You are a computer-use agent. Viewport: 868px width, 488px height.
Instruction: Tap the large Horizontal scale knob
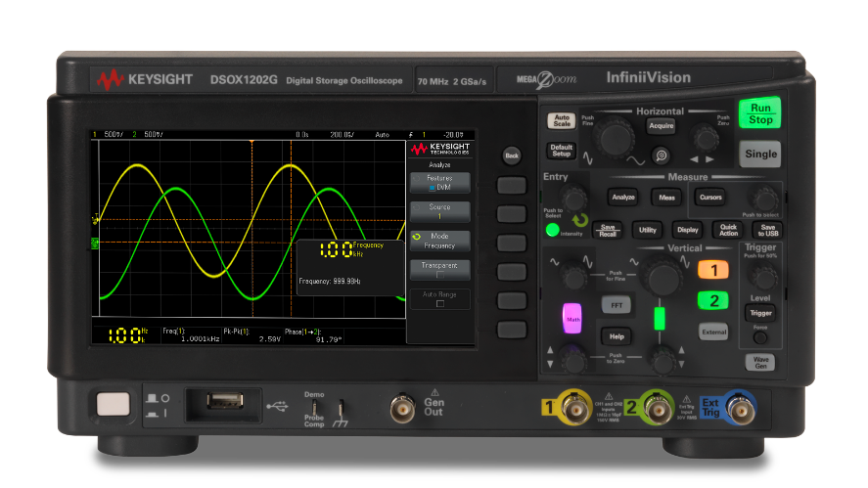617,138
